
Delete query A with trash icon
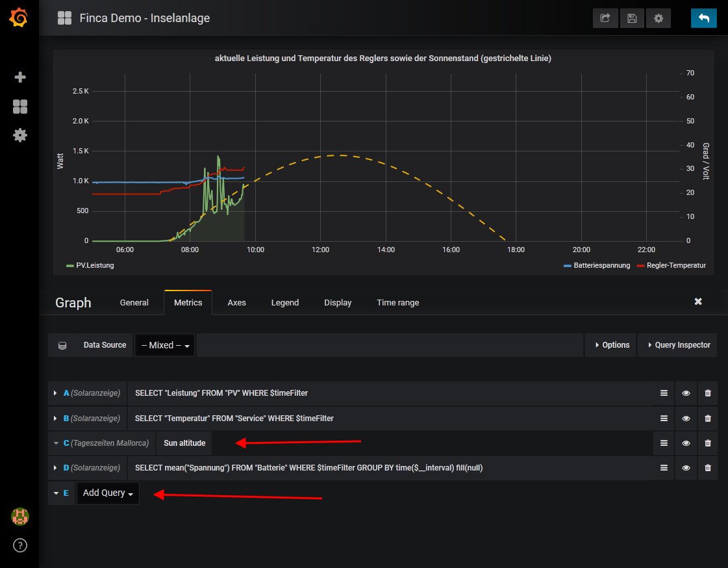(708, 393)
